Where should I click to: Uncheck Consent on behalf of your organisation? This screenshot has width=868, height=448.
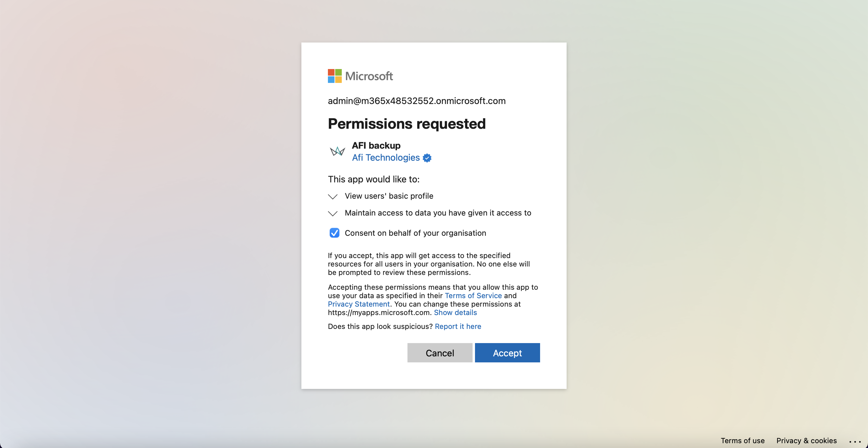(334, 233)
